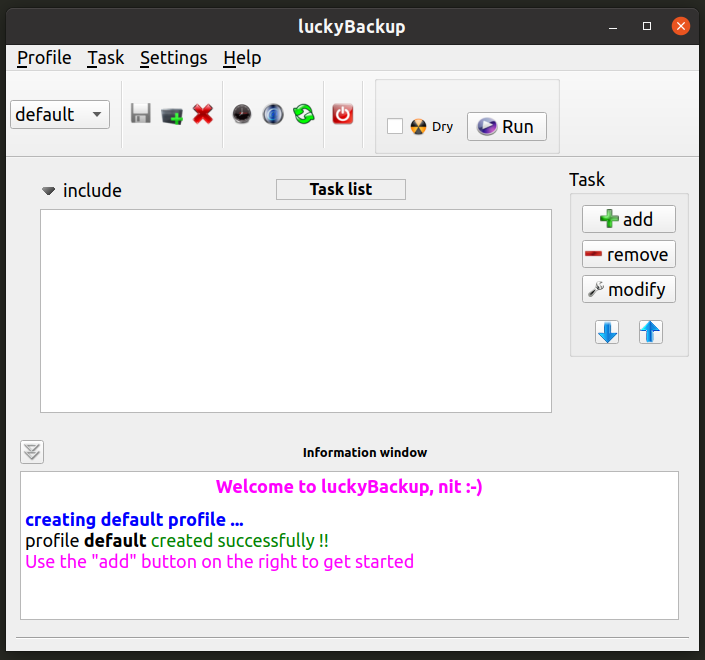Collapse the Information window using double-chevron button

point(32,452)
